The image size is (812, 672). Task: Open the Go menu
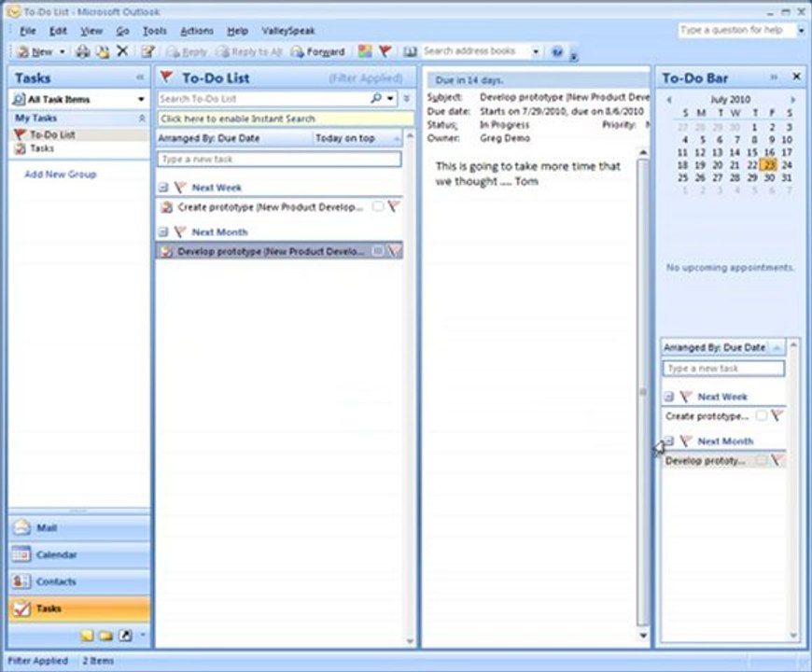click(x=122, y=31)
